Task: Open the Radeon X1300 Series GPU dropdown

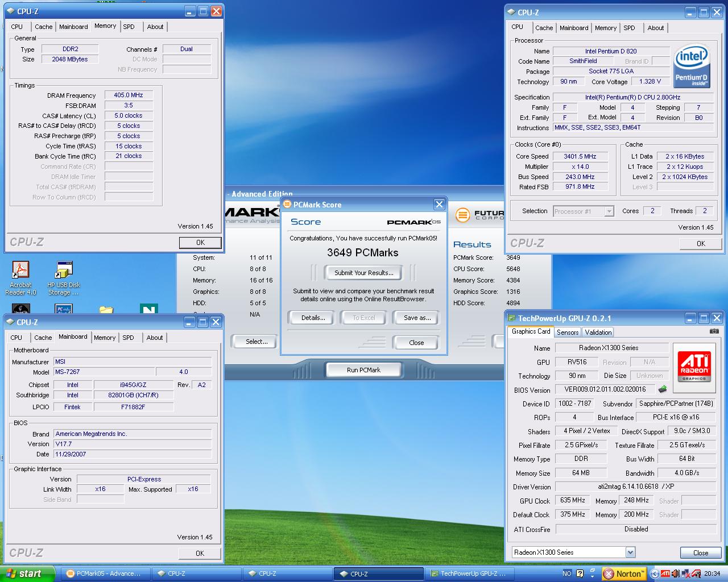Action: tap(630, 552)
